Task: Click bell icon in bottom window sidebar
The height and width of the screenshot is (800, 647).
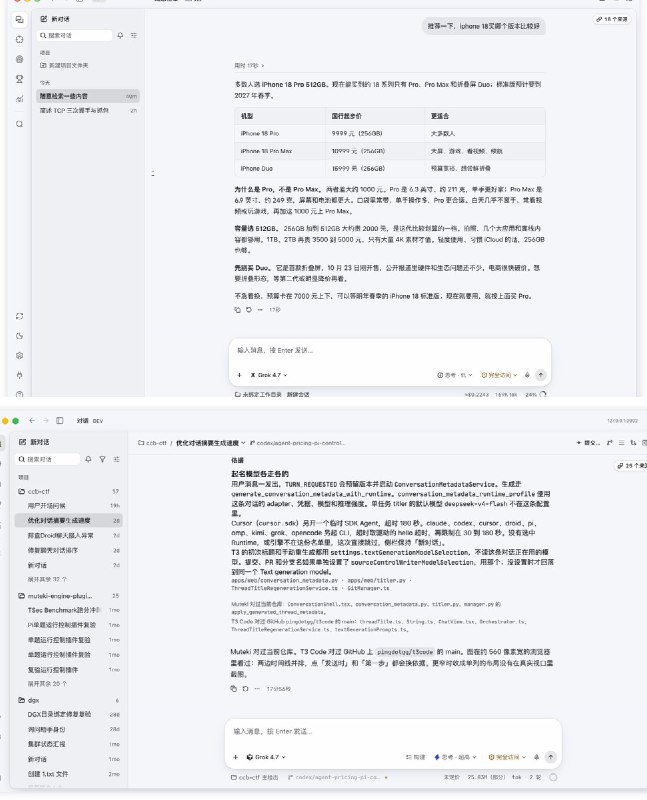Action: tap(88, 459)
